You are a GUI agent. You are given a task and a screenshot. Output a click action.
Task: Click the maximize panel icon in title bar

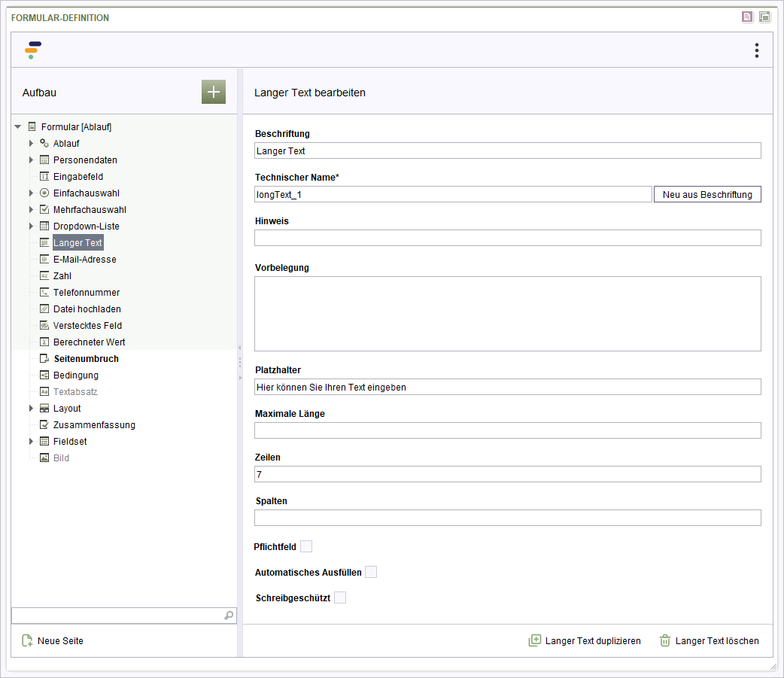click(x=764, y=17)
